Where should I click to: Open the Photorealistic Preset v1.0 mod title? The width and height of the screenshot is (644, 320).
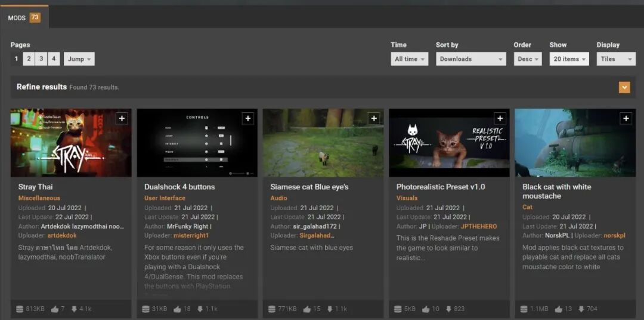click(441, 187)
